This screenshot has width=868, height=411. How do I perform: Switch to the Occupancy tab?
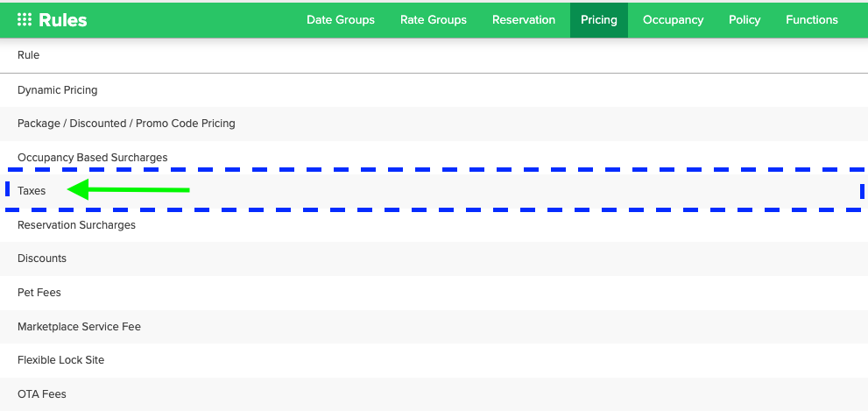(673, 19)
